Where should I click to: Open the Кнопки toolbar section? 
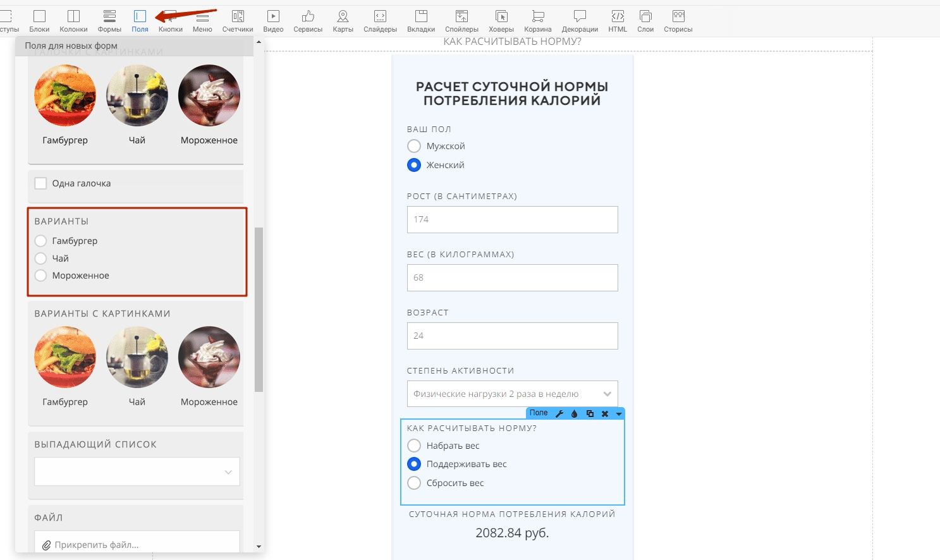click(171, 21)
